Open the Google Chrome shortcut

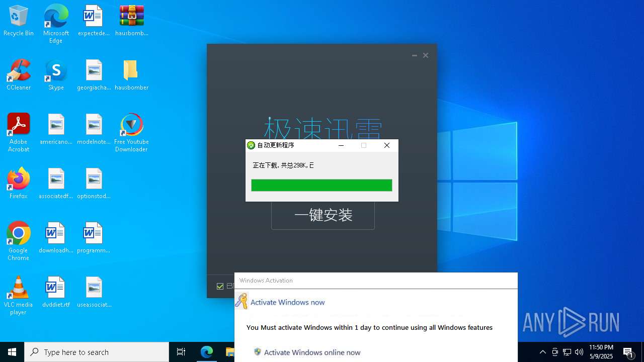[x=19, y=241]
